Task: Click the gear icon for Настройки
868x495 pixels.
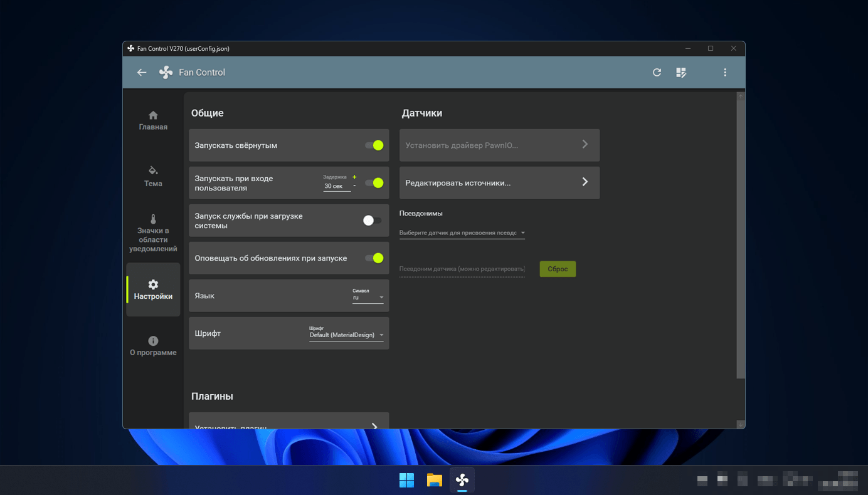Action: (x=153, y=284)
